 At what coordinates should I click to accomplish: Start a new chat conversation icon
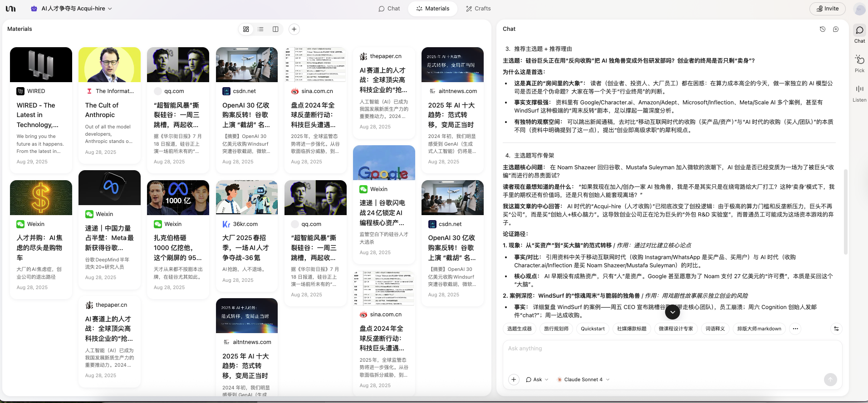click(836, 29)
